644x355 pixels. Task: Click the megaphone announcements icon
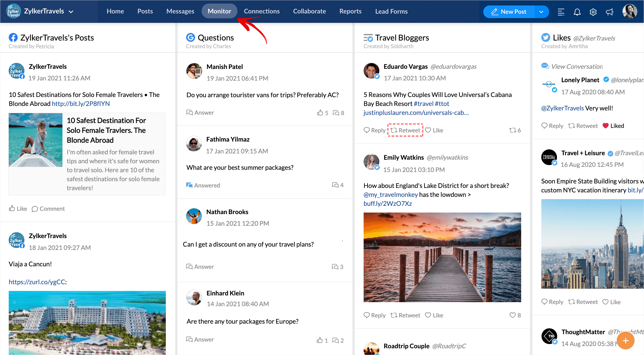(609, 12)
